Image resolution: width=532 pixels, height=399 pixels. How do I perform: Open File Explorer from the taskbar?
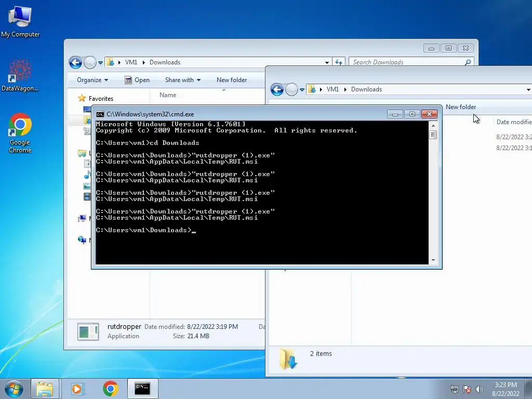(x=45, y=389)
